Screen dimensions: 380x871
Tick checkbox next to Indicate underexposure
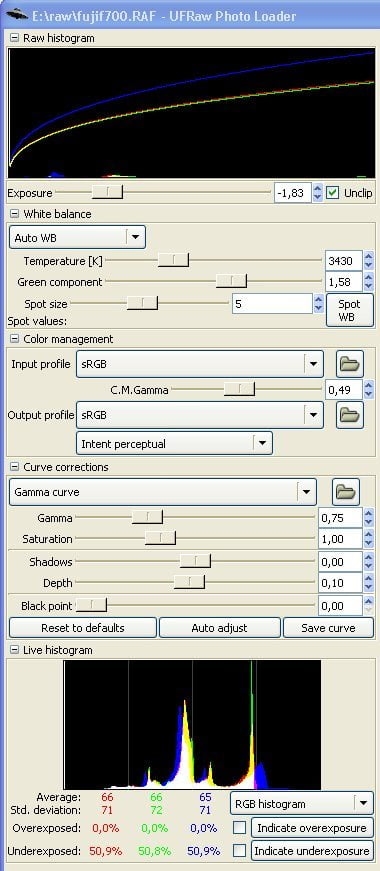tap(239, 850)
